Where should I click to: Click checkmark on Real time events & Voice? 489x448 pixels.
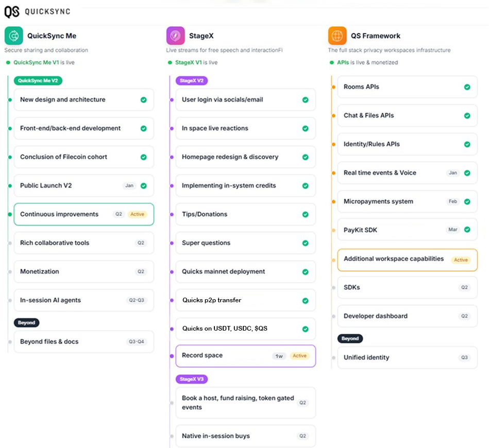(x=467, y=173)
